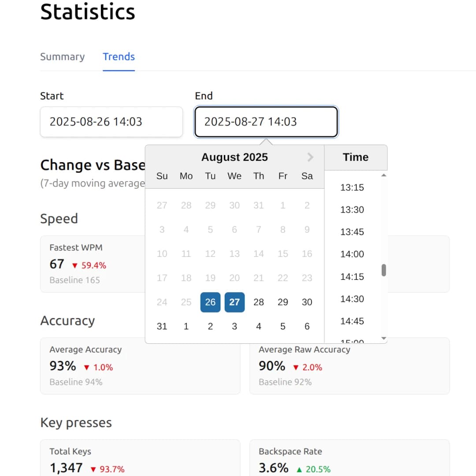The height and width of the screenshot is (476, 476).
Task: Switch to the Summary tab
Action: click(x=62, y=57)
